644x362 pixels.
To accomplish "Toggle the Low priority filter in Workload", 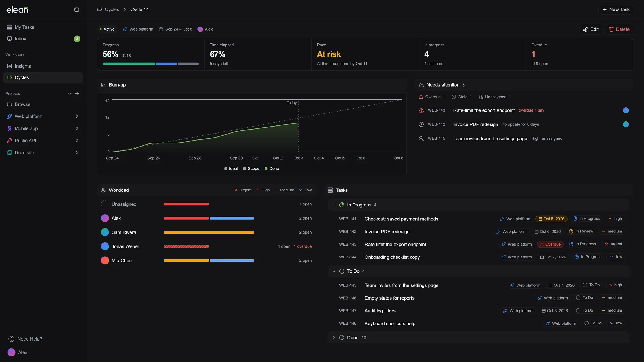I will 305,190.
